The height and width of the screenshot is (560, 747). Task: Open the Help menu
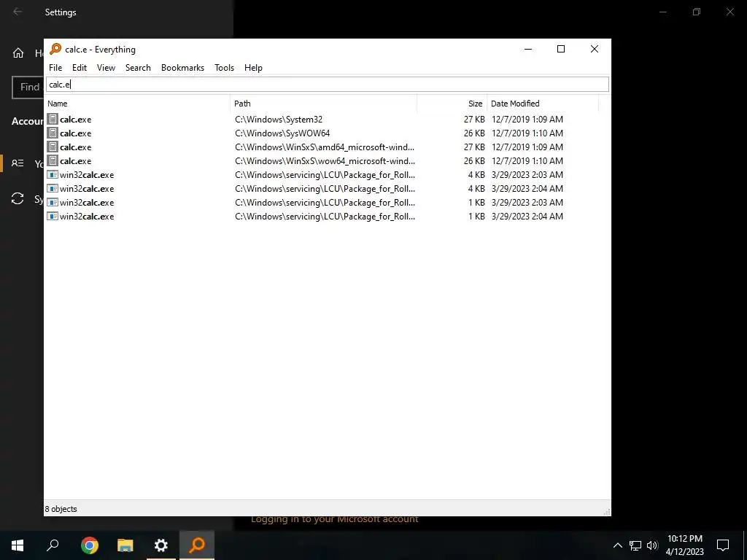tap(253, 68)
